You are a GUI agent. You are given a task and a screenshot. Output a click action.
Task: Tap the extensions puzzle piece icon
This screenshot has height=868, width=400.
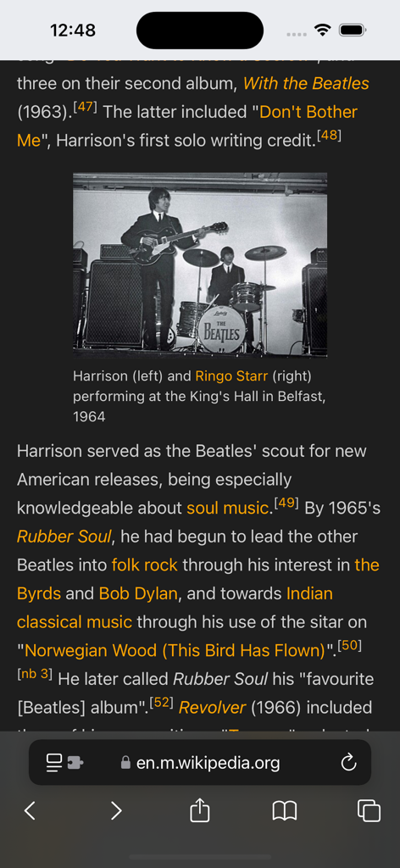pyautogui.click(x=75, y=764)
